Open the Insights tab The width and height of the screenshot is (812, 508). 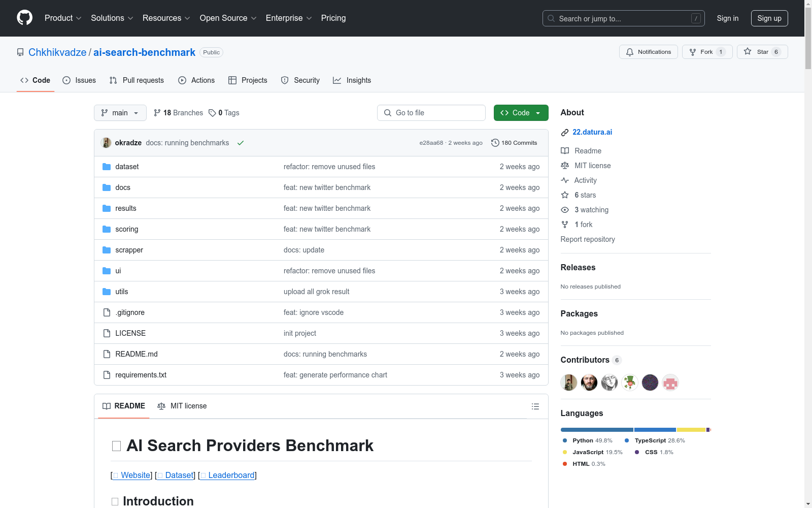(x=352, y=80)
